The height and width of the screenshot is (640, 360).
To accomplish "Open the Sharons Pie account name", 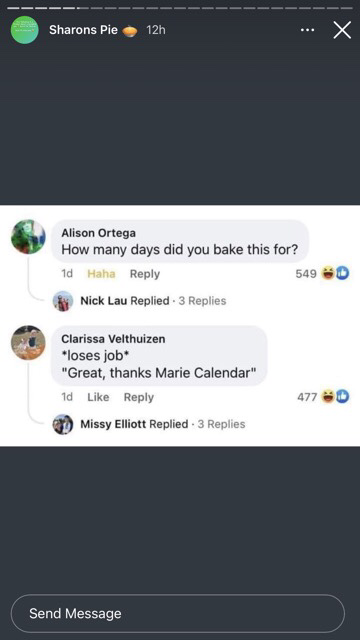I will pos(84,30).
